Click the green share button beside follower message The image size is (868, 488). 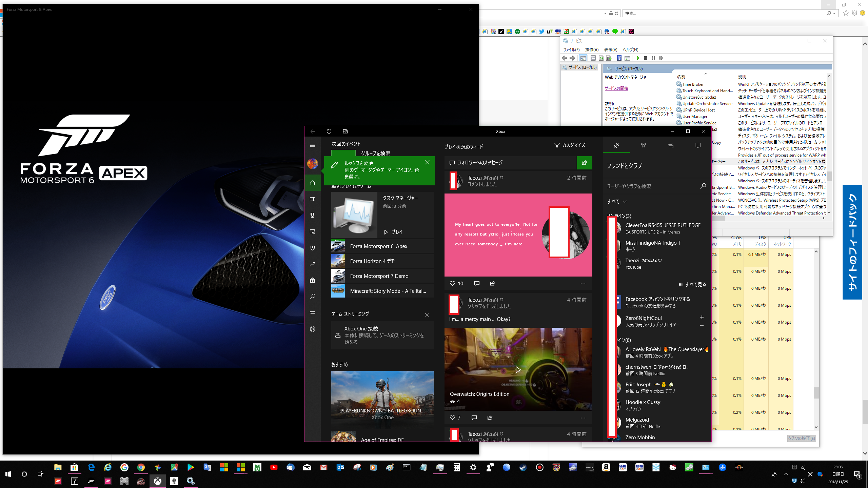pyautogui.click(x=585, y=163)
